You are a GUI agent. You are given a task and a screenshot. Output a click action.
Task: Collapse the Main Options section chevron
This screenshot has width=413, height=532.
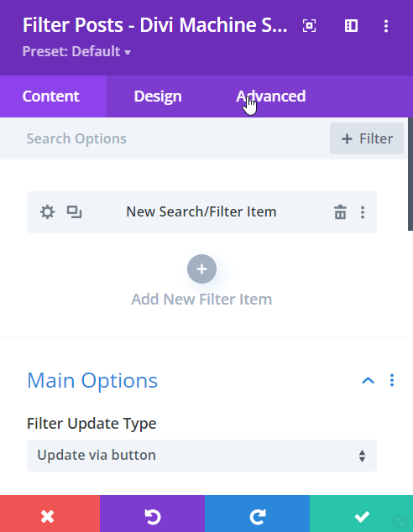click(368, 380)
